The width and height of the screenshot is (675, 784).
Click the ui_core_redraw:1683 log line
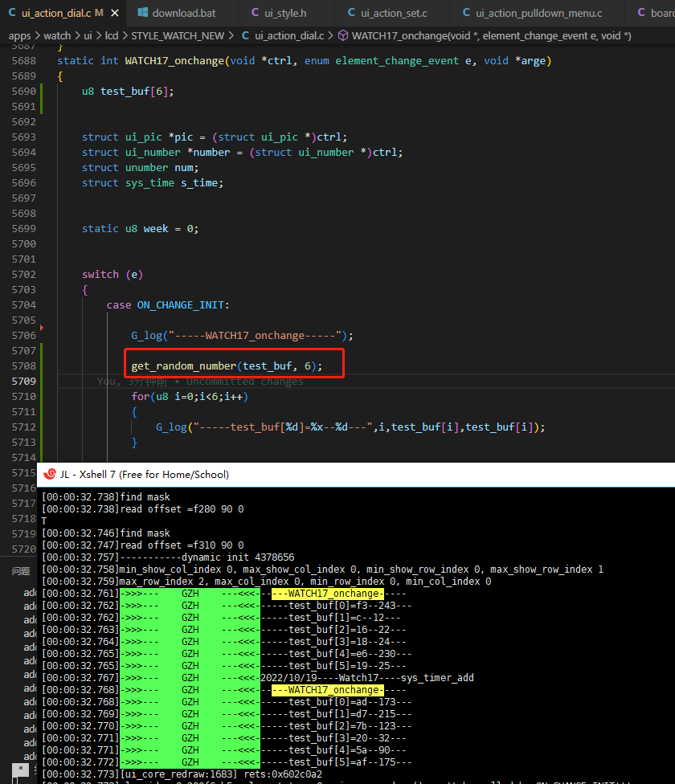(x=182, y=774)
